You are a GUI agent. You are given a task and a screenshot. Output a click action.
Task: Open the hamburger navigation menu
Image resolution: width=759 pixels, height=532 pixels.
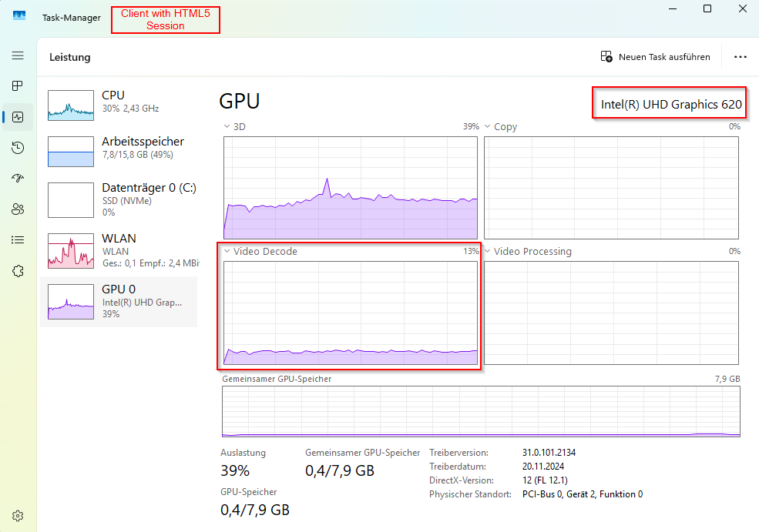pos(18,55)
